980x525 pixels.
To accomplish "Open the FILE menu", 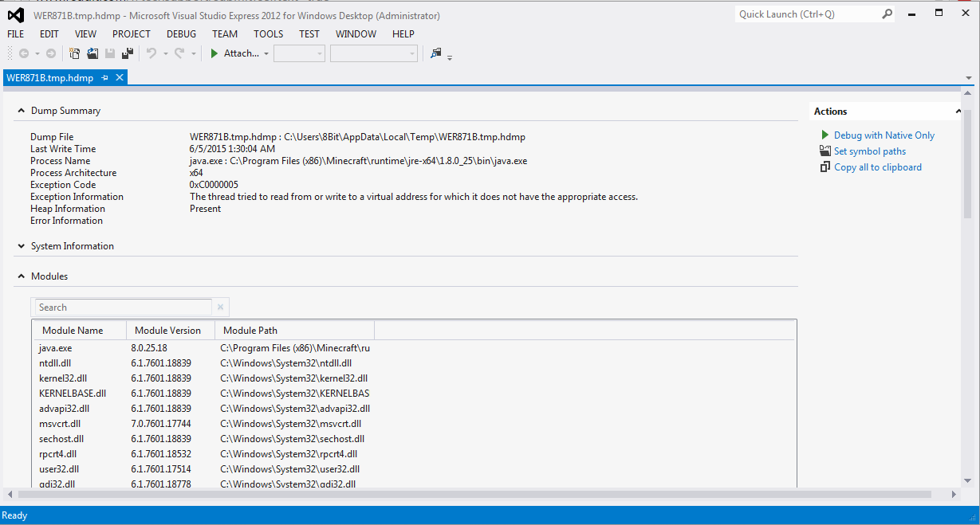I will (16, 34).
